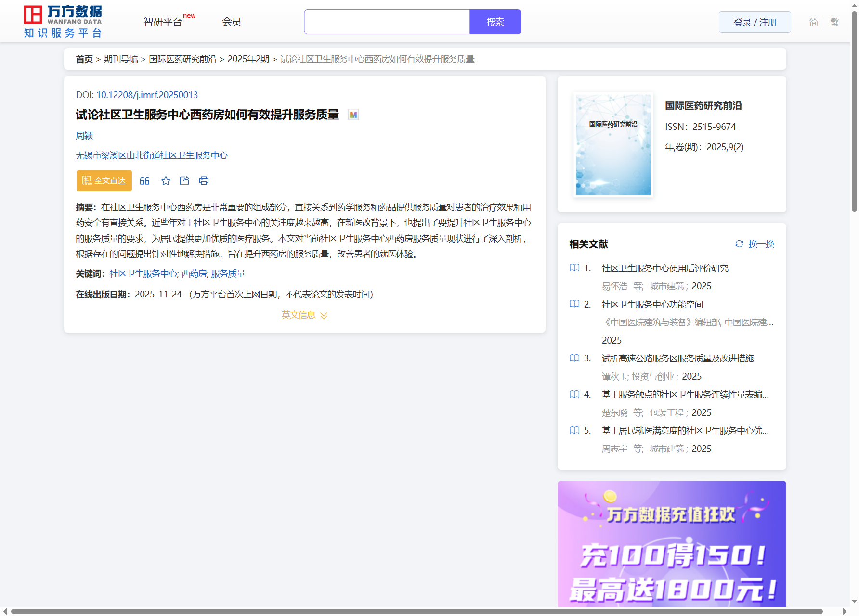Click the search input field

tap(387, 22)
